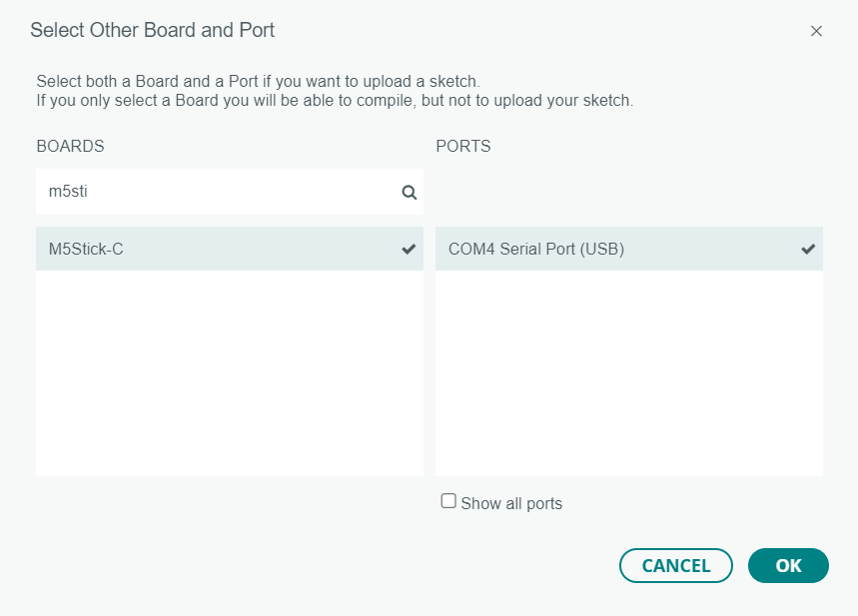Click the 'compile, but not to upload' text line

(335, 101)
